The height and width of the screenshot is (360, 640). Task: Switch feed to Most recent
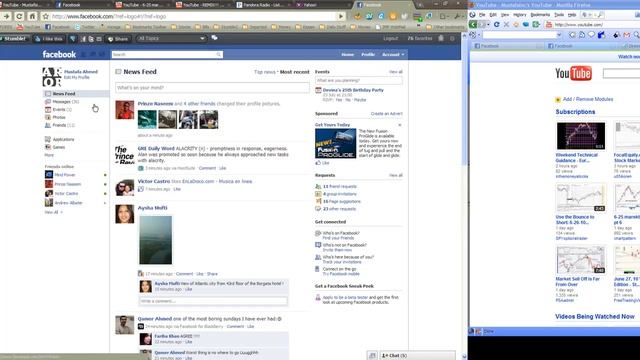click(294, 72)
